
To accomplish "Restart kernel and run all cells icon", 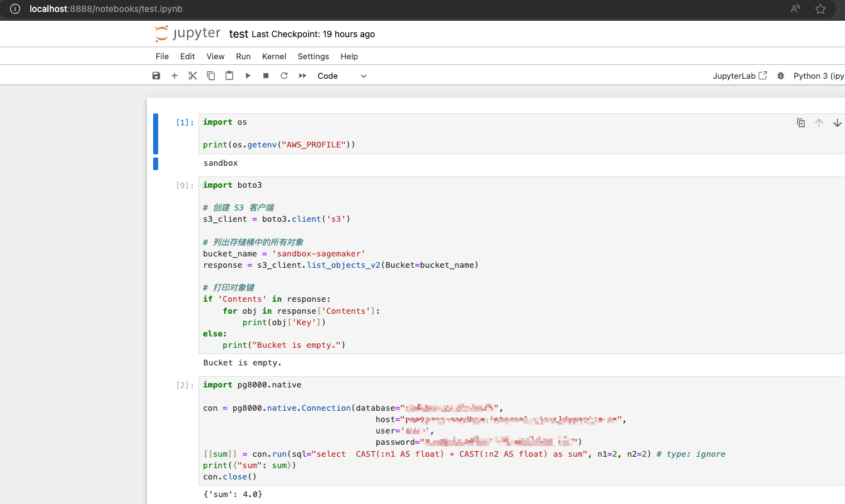I will [302, 76].
